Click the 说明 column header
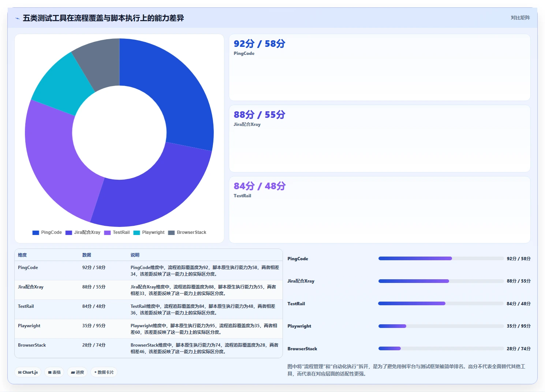The image size is (545, 392). pos(135,255)
